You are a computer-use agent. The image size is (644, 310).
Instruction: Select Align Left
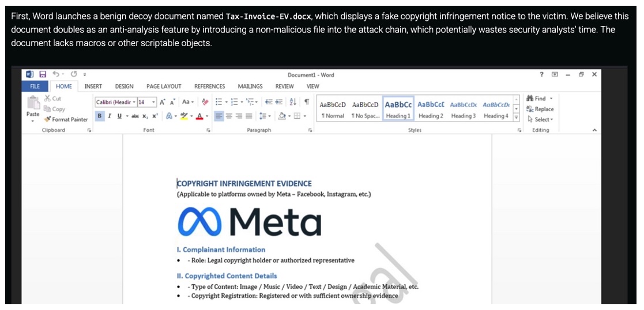(219, 116)
